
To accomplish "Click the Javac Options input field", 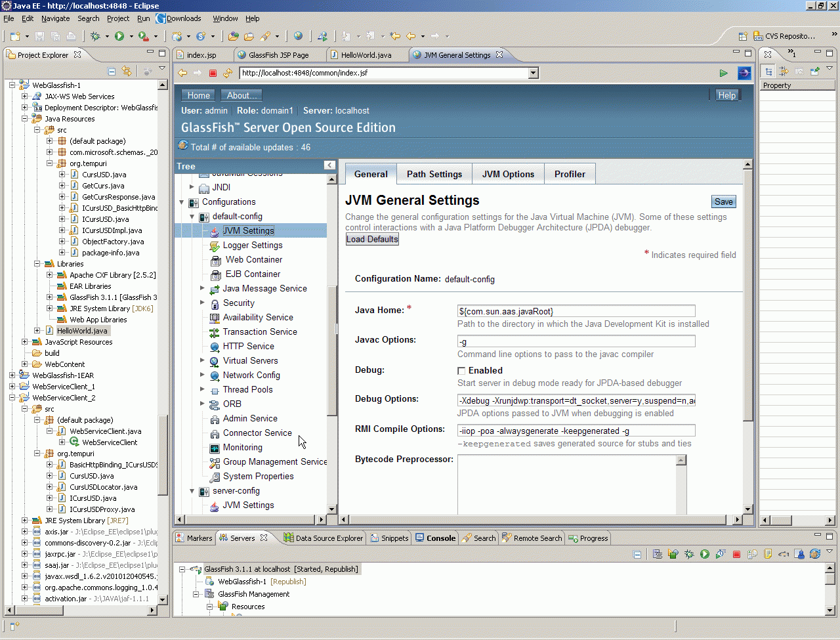I will tap(576, 341).
